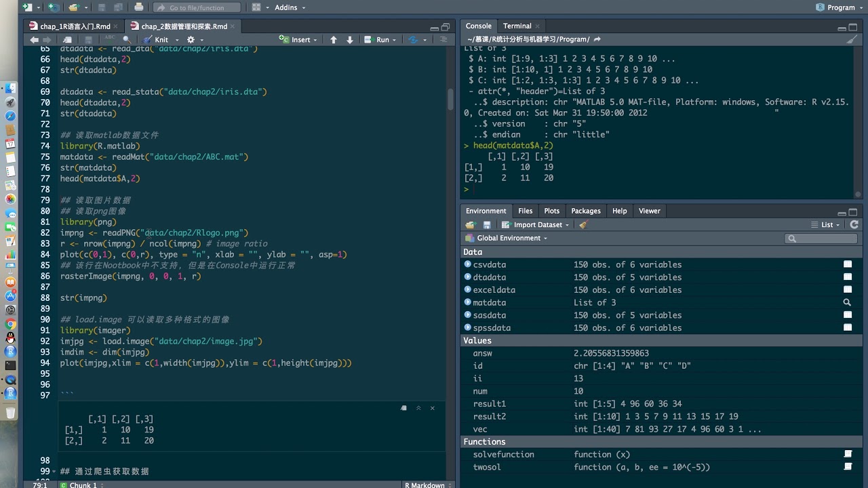This screenshot has height=488, width=868.
Task: Clear the chunk output
Action: (433, 408)
